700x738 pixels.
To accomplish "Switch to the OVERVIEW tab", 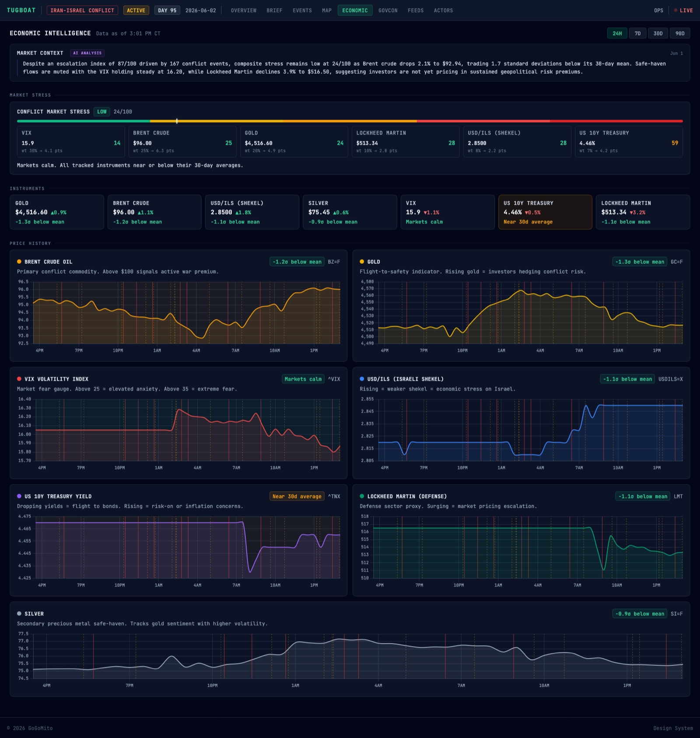I will (244, 10).
